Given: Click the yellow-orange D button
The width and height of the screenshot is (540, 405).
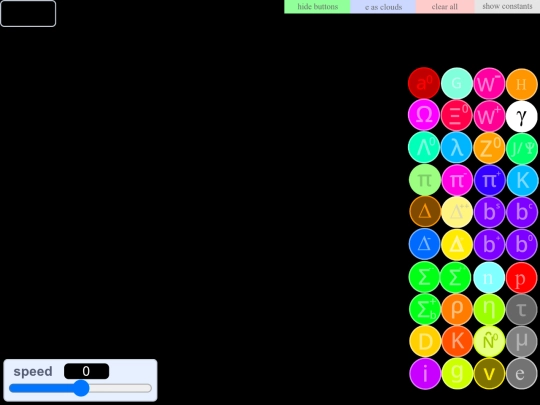Looking at the screenshot, I should tap(425, 341).
